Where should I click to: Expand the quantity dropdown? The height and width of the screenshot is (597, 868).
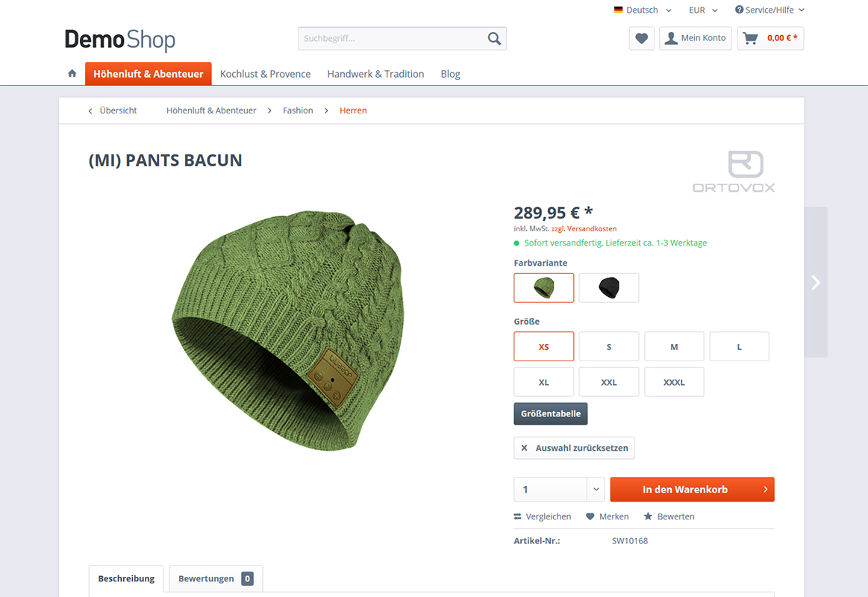[x=596, y=489]
